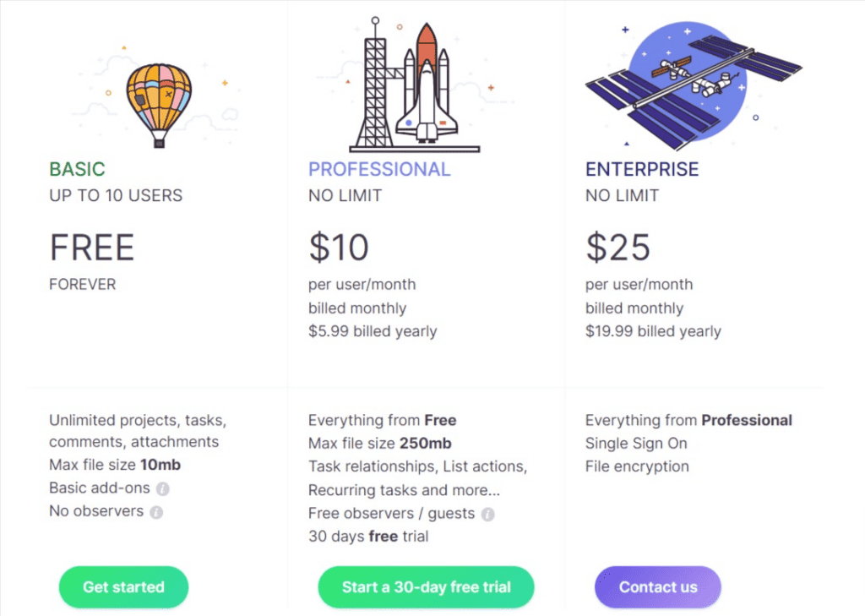Click the $19.99 billed yearly text
The width and height of the screenshot is (865, 616).
point(653,331)
